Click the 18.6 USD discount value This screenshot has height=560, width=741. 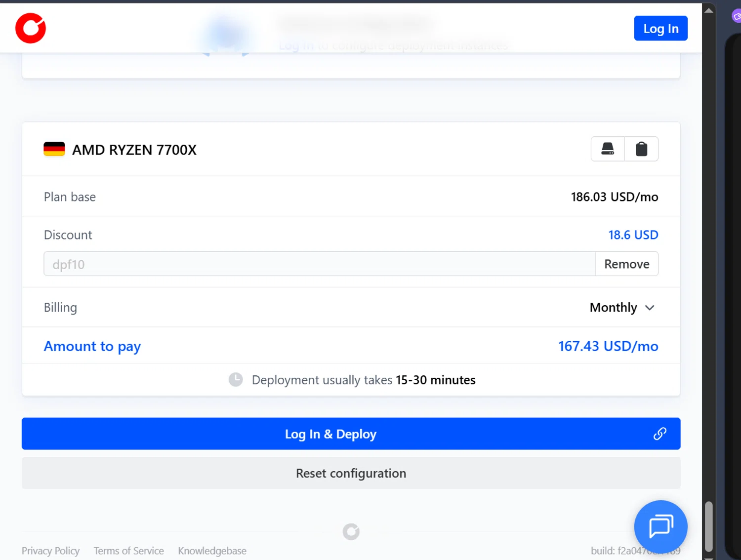click(633, 235)
